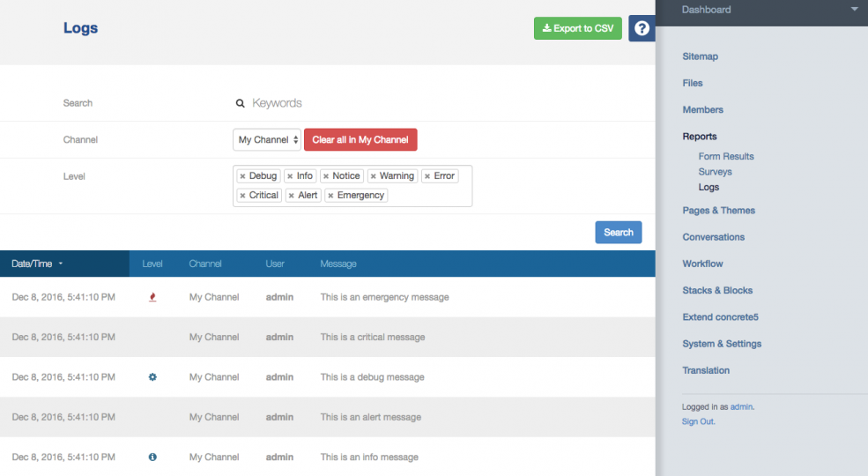Open the My Channel dropdown

click(268, 139)
